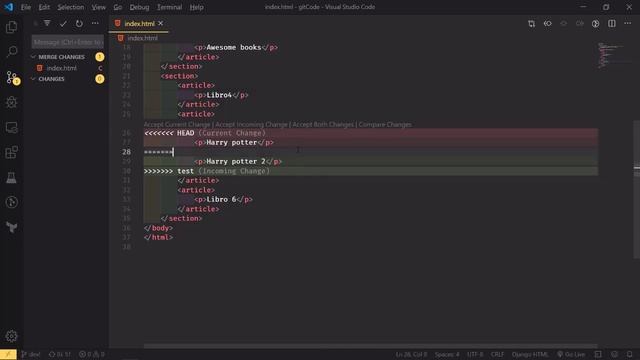Commit changes with the checkmark icon
The image size is (640, 360).
click(x=63, y=24)
